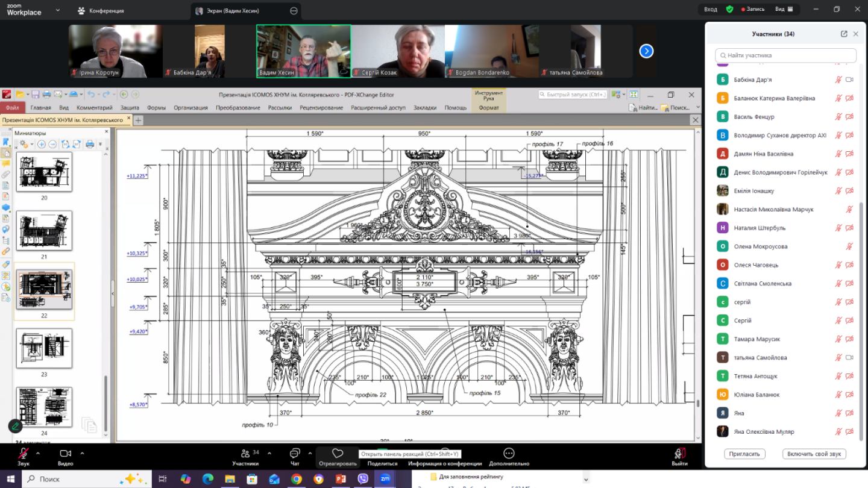Expand audio options arrow next to Звук
Viewport: 868px width, 488px height.
38,454
